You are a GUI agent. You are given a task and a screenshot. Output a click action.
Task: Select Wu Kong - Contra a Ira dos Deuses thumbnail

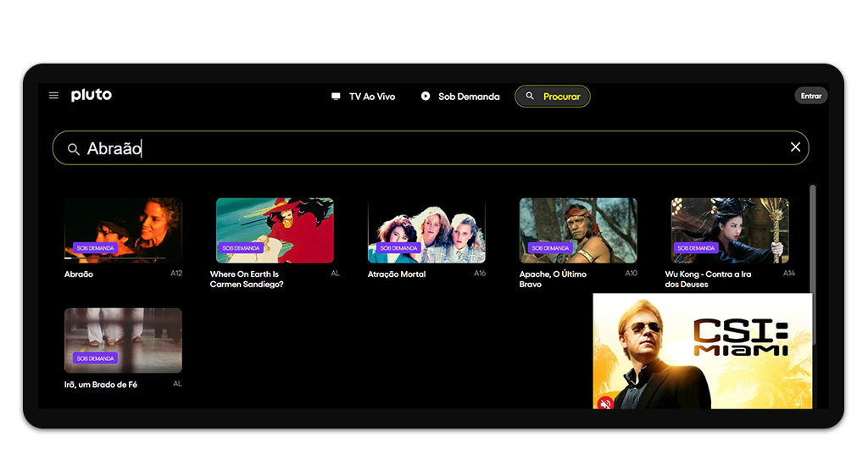(x=730, y=230)
